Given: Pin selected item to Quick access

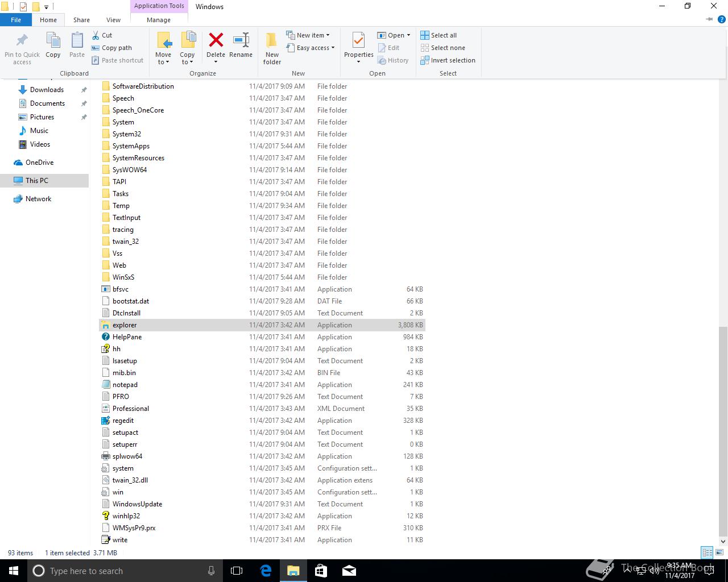Looking at the screenshot, I should coord(22,49).
